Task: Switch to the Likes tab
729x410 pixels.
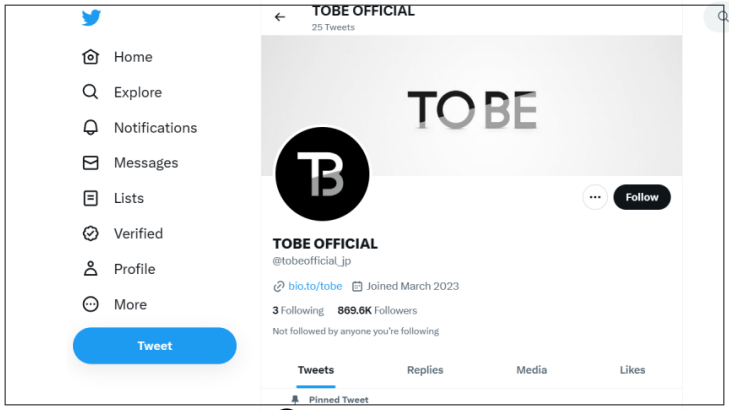Action: (x=632, y=370)
